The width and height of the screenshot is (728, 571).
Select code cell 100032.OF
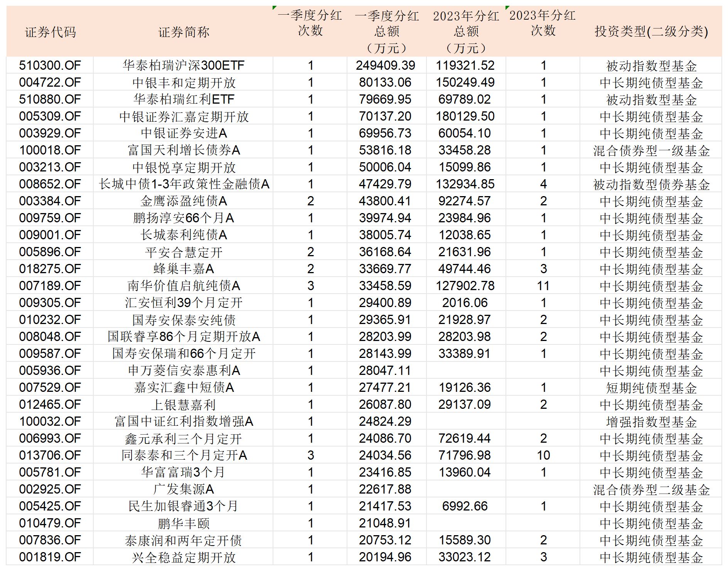click(50, 422)
